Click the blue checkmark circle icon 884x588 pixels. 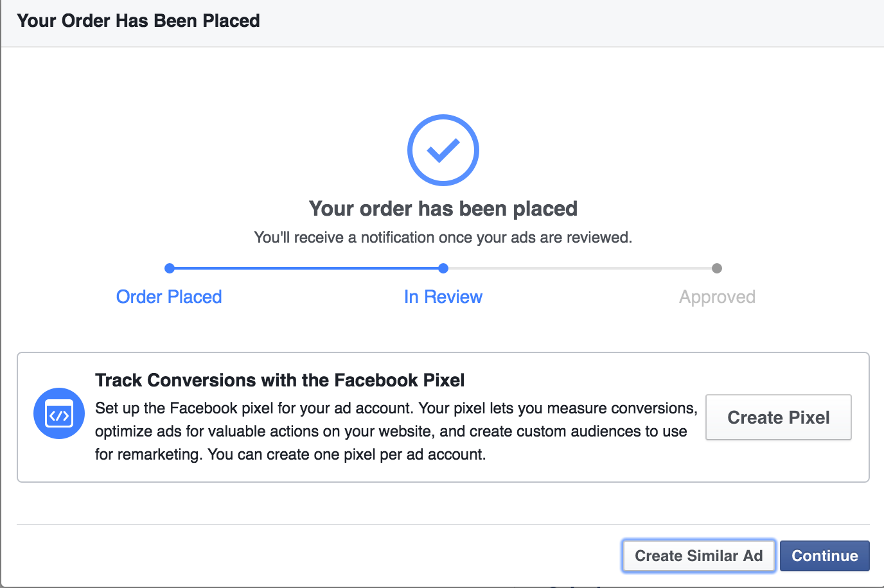tap(443, 150)
